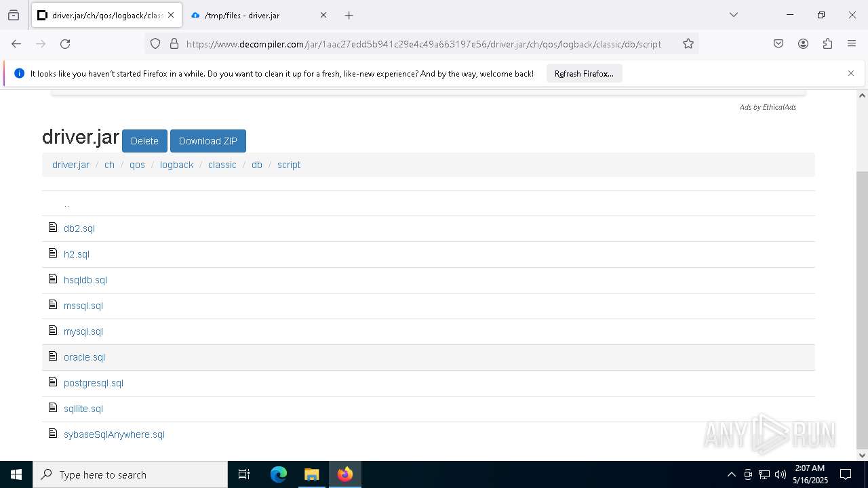Open the Firefox account icon
This screenshot has height=488, width=868.
click(x=803, y=43)
